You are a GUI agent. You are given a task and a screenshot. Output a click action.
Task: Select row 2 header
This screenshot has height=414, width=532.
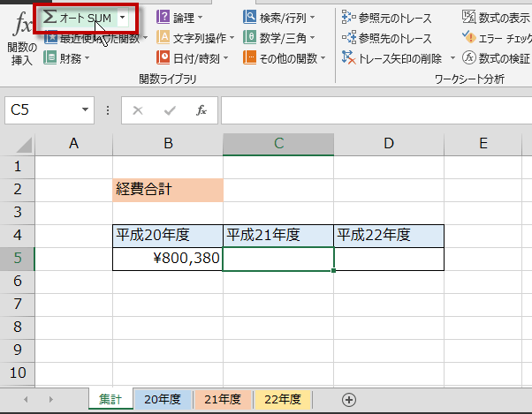[x=18, y=190]
